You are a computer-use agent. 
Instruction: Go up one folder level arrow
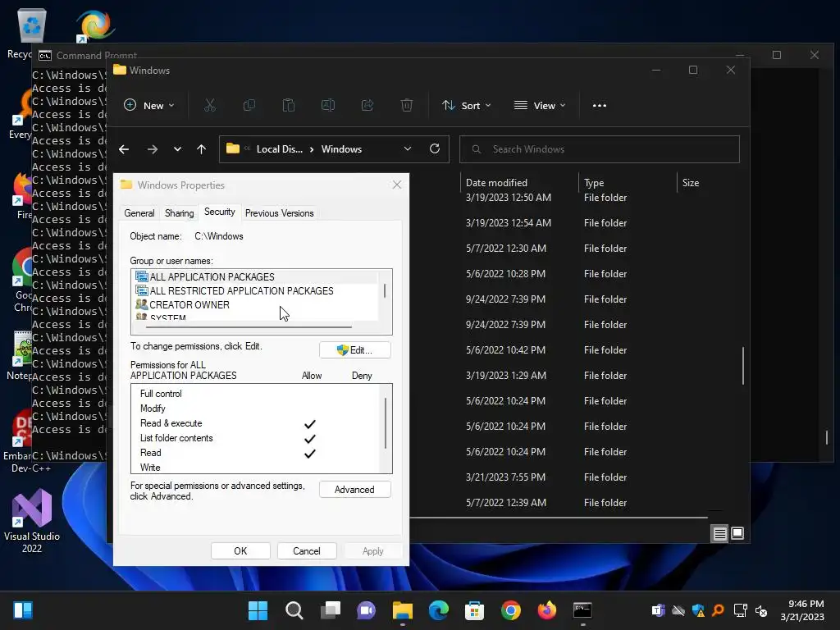pyautogui.click(x=202, y=149)
